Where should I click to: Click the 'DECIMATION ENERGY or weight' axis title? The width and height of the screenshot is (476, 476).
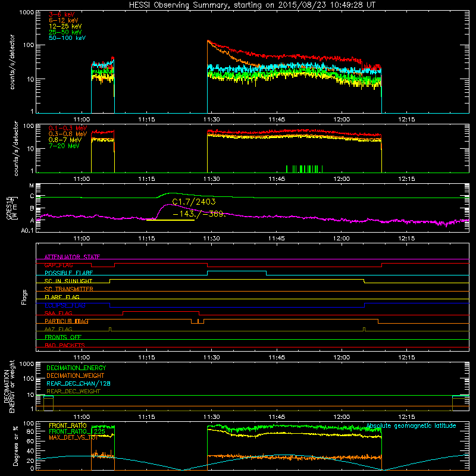(x=9, y=386)
